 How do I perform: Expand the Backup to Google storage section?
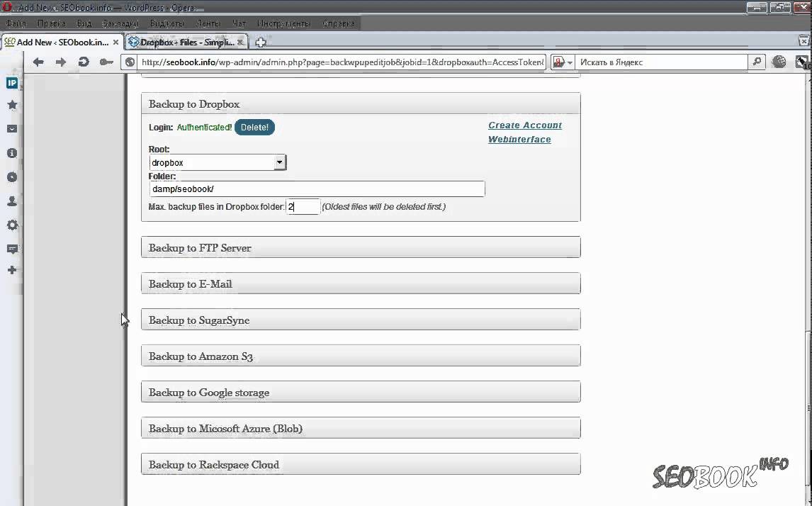click(x=361, y=392)
